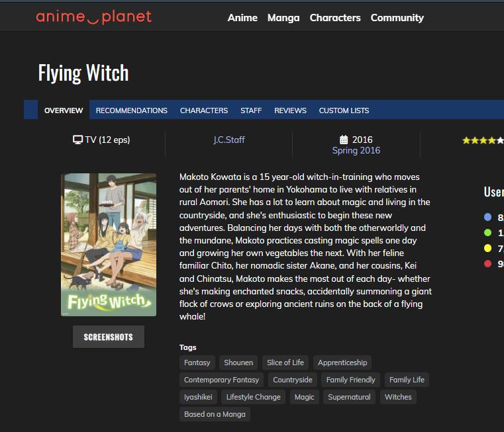Switch to the Recommendations tab
Image resolution: width=504 pixels, height=432 pixels.
pos(132,110)
